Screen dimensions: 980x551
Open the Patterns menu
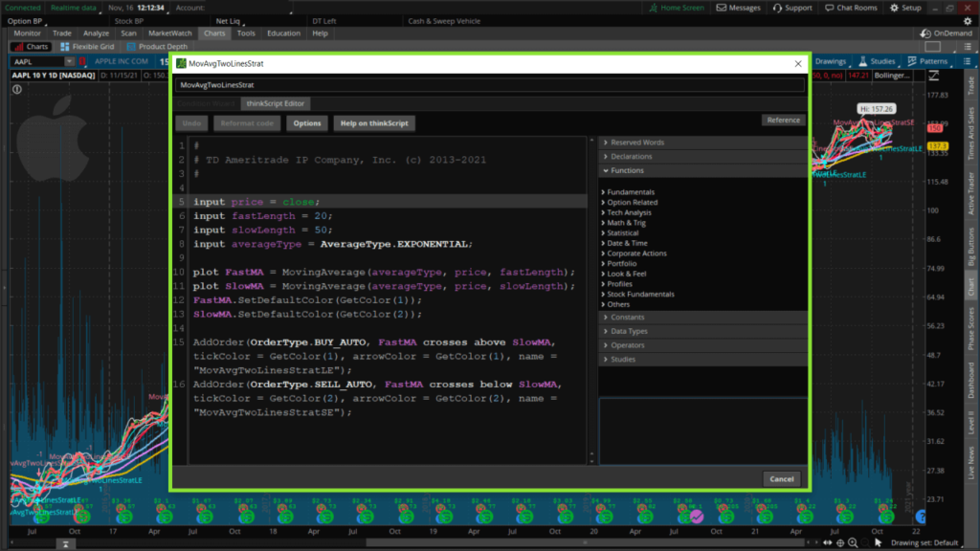click(927, 61)
